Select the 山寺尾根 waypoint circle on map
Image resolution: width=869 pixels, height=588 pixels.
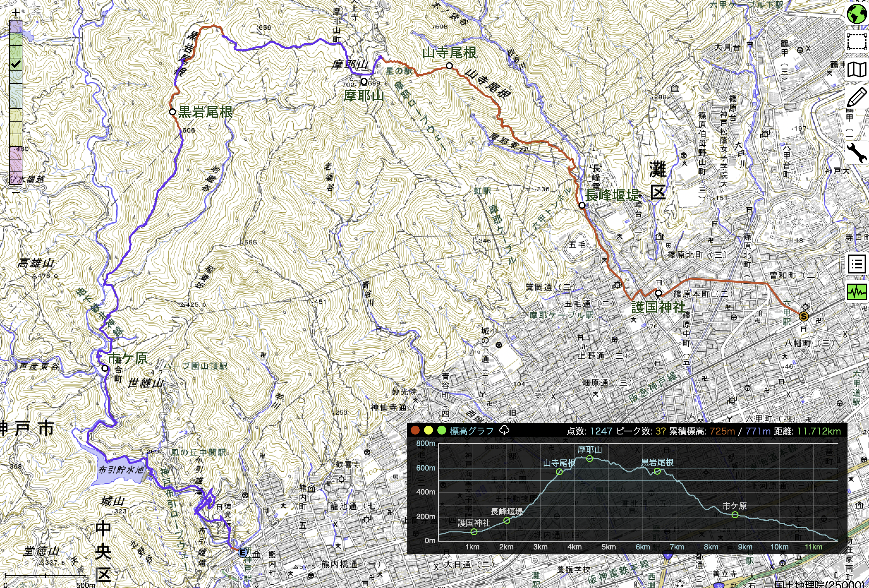(x=449, y=66)
